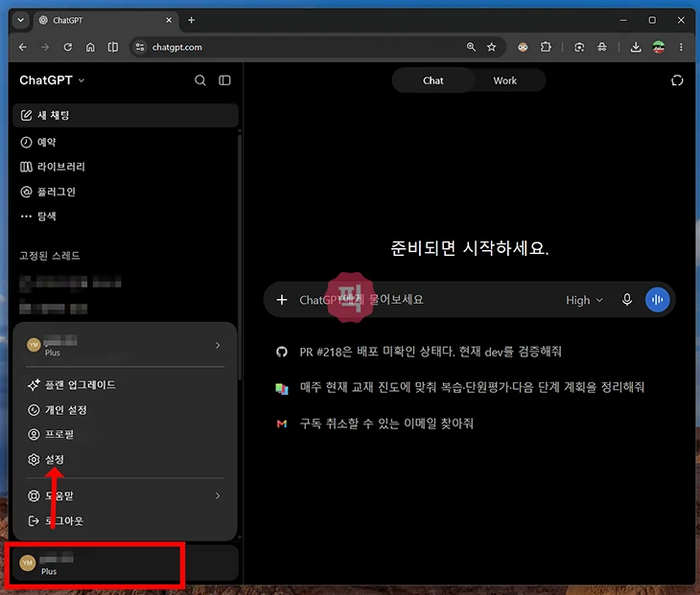The image size is (700, 595).
Task: Select the 매주 현재 교재 진도 suggestion
Action: [x=472, y=387]
